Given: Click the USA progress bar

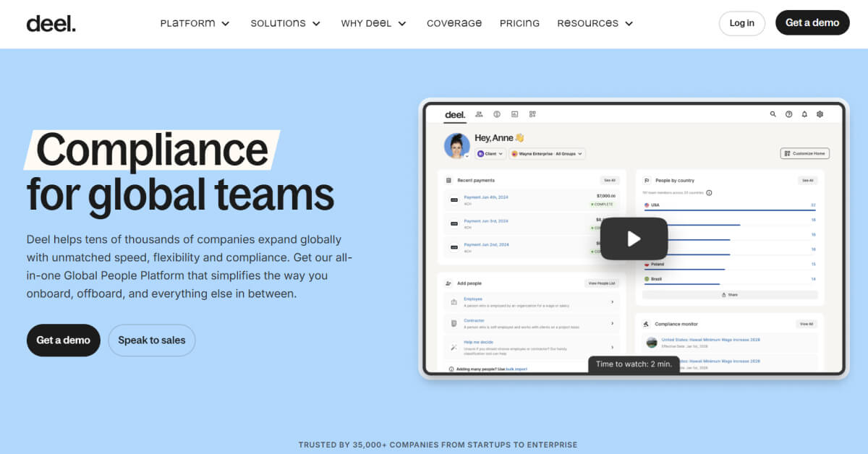Looking at the screenshot, I should tap(729, 210).
